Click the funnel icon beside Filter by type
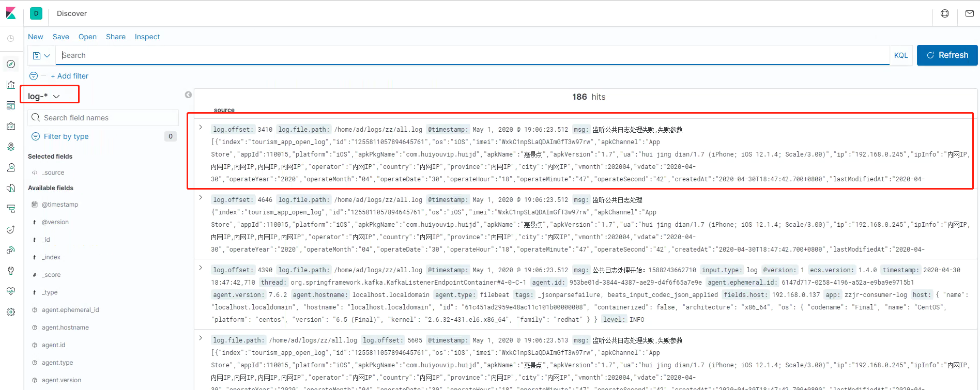Screen dimensions: 980x390 [36, 136]
